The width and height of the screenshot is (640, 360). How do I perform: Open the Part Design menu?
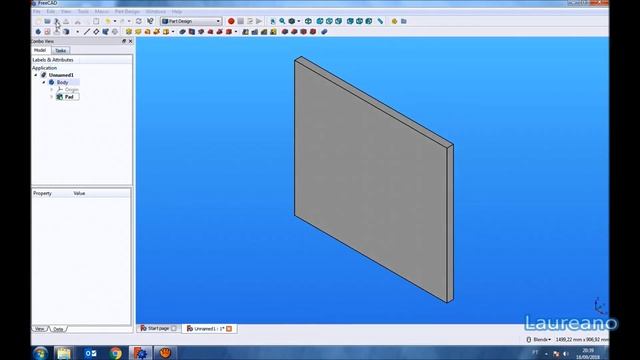tap(127, 12)
